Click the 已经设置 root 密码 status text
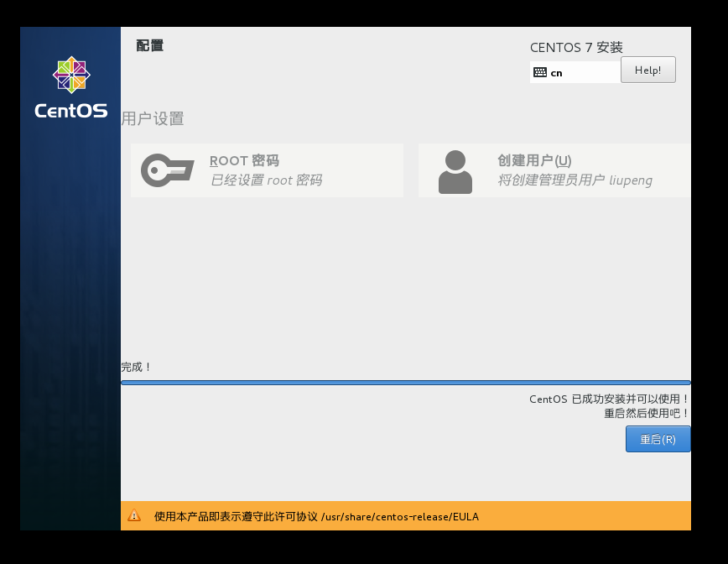 coord(266,180)
